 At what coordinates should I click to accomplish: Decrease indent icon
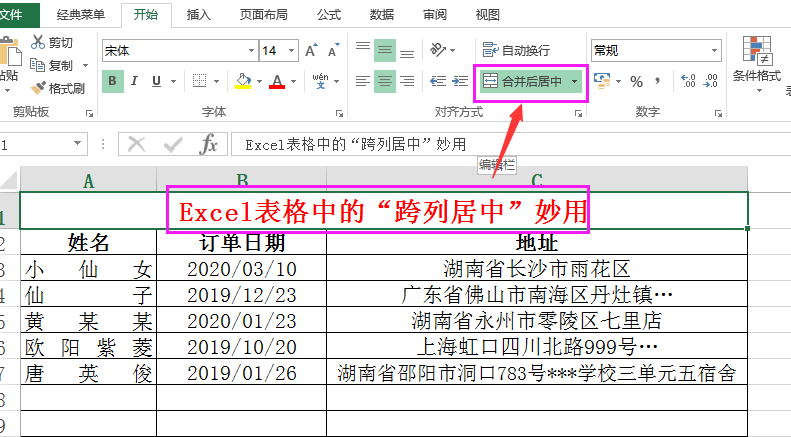click(438, 81)
